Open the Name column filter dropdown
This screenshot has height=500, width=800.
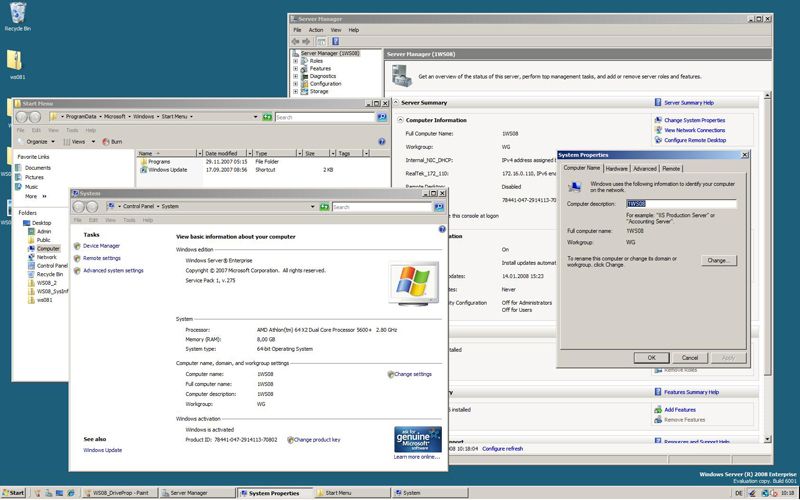pos(200,153)
